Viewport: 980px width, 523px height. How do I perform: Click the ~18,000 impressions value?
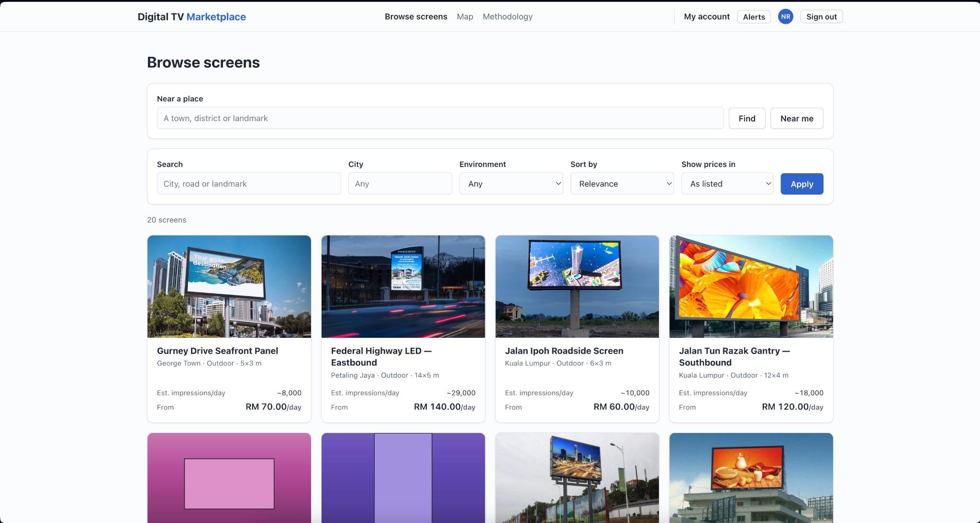[x=809, y=393]
